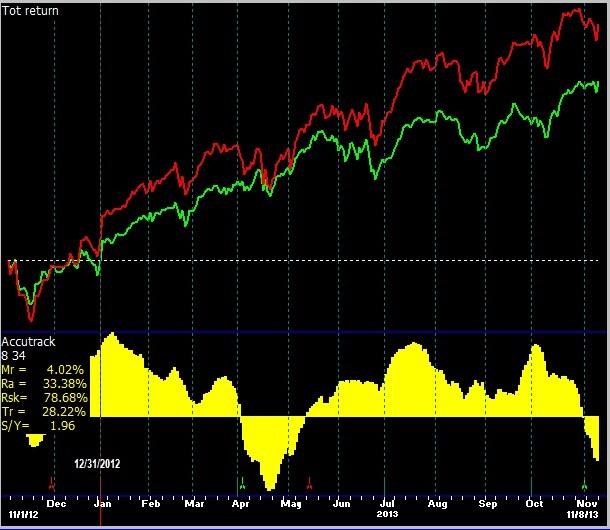Click the Rsk = 78.68% statistic
Image resolution: width=610 pixels, height=530 pixels.
click(45, 397)
